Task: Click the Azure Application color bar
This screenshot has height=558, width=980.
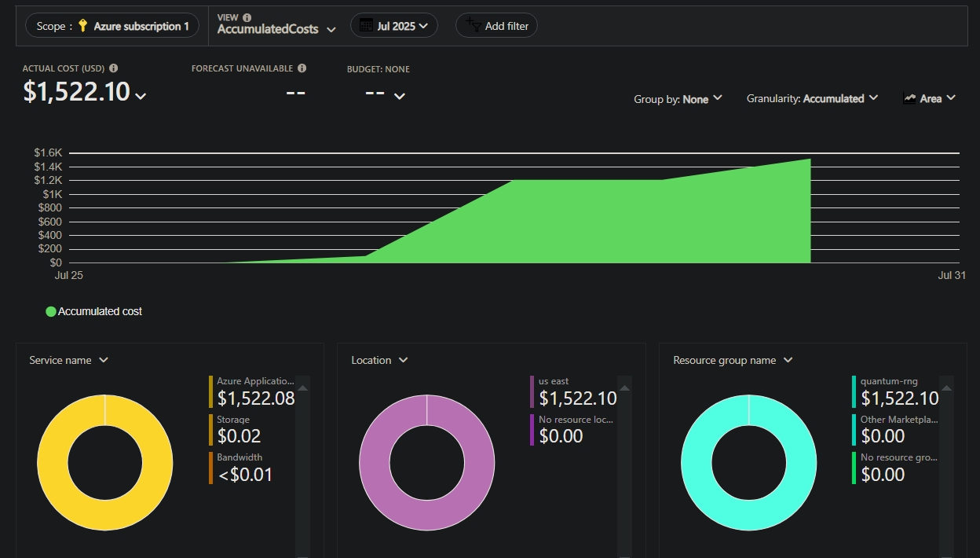Action: click(211, 391)
